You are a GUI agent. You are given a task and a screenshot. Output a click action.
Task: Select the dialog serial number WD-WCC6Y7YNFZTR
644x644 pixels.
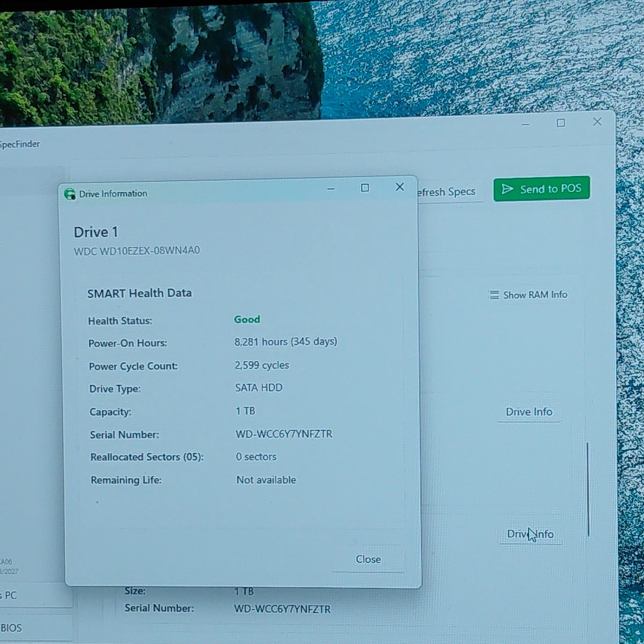pos(284,434)
